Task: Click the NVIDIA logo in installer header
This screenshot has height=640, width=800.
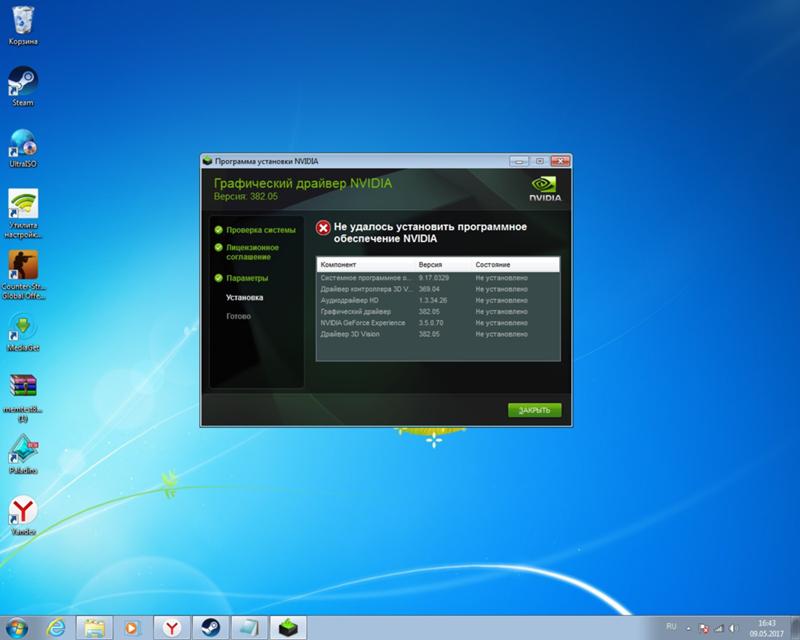Action: pos(544,189)
